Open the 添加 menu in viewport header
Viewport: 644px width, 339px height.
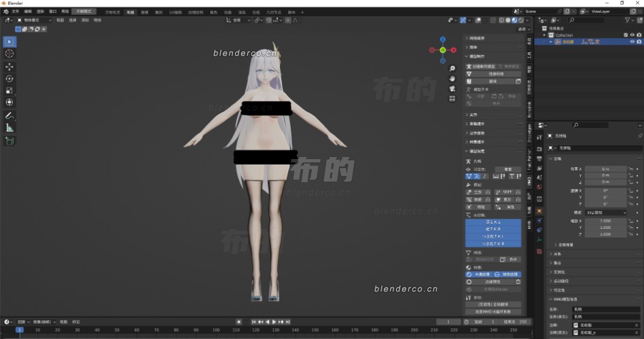[85, 20]
